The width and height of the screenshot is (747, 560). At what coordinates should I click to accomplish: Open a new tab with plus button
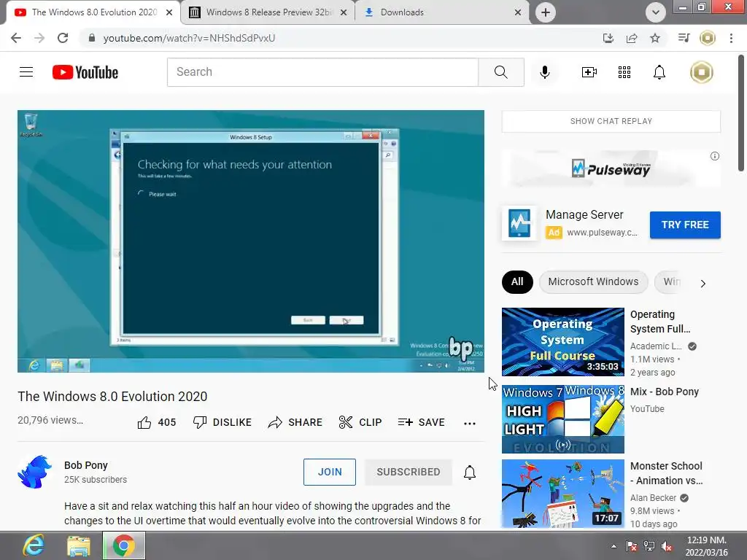click(546, 12)
